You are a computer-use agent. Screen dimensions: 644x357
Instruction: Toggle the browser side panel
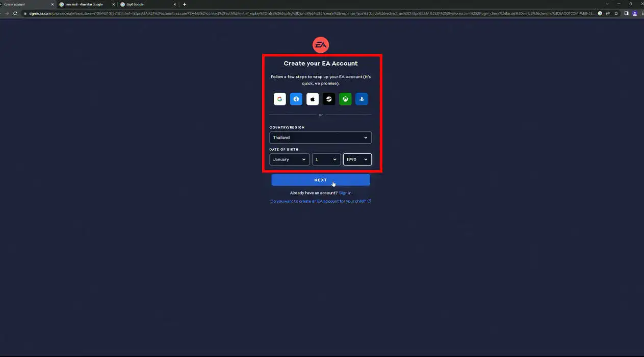click(x=626, y=13)
